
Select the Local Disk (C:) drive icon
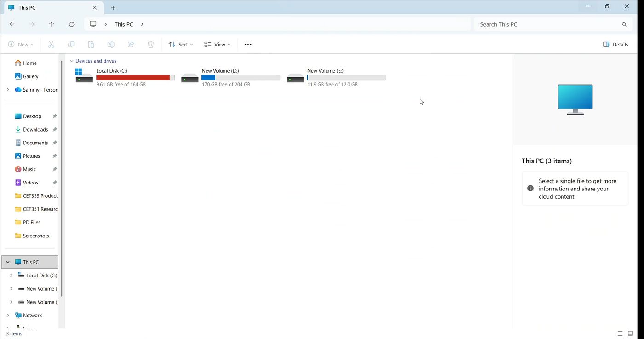[84, 76]
